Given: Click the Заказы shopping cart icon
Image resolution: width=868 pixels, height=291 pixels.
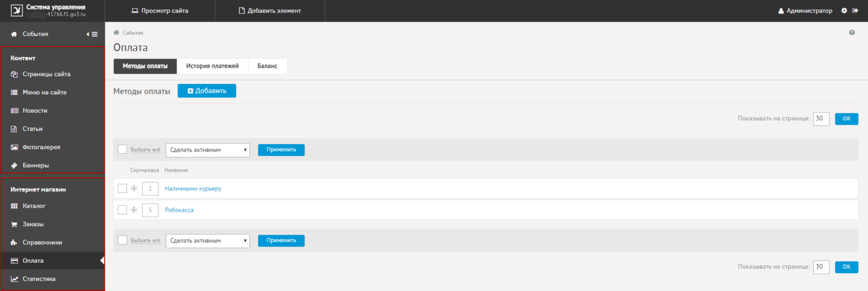Looking at the screenshot, I should [x=14, y=224].
